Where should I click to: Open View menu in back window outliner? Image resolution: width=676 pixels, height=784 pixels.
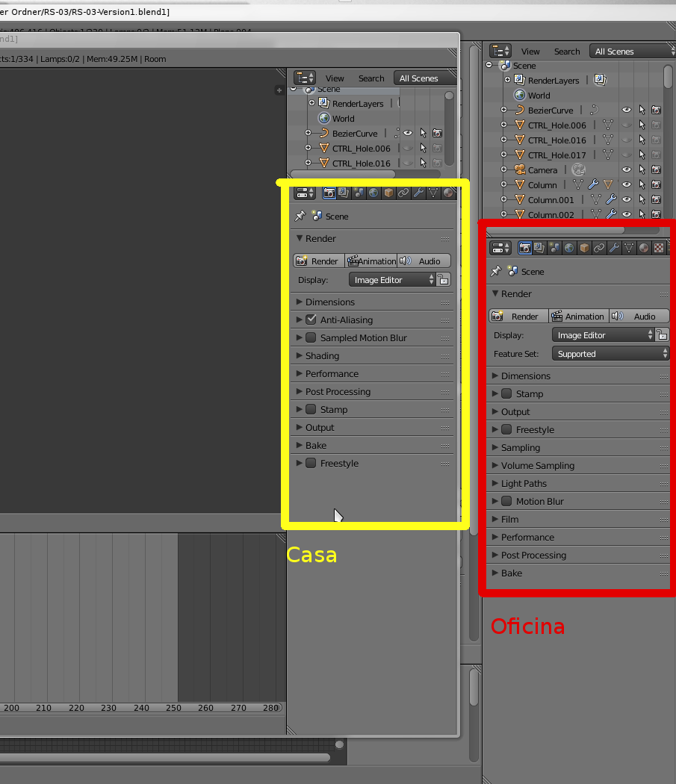tap(530, 52)
